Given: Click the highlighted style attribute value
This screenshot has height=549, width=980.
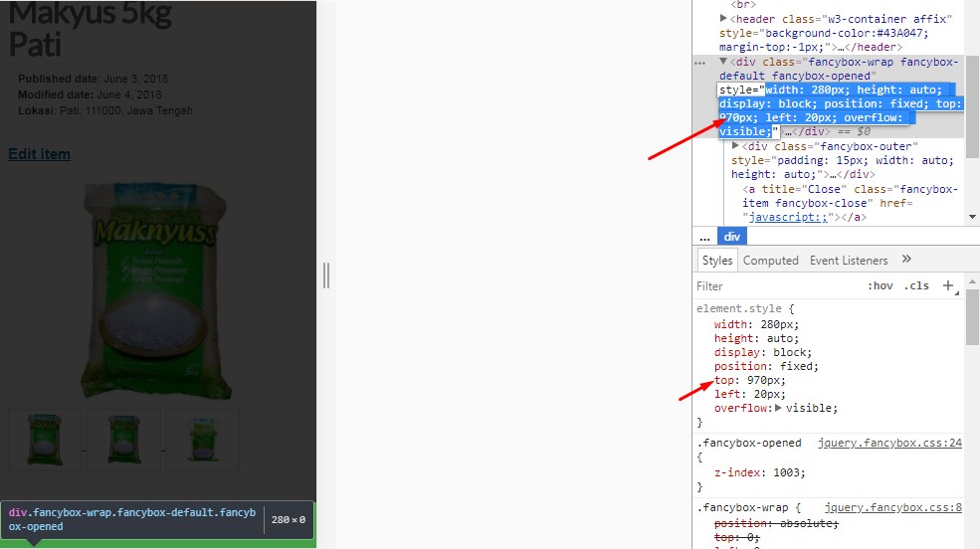Looking at the screenshot, I should [840, 110].
